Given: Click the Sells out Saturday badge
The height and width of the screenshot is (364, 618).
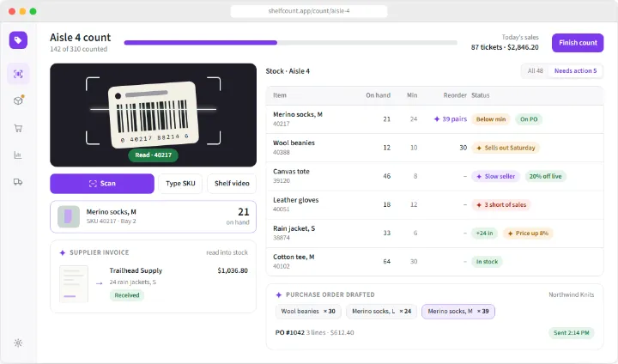Looking at the screenshot, I should click(506, 148).
